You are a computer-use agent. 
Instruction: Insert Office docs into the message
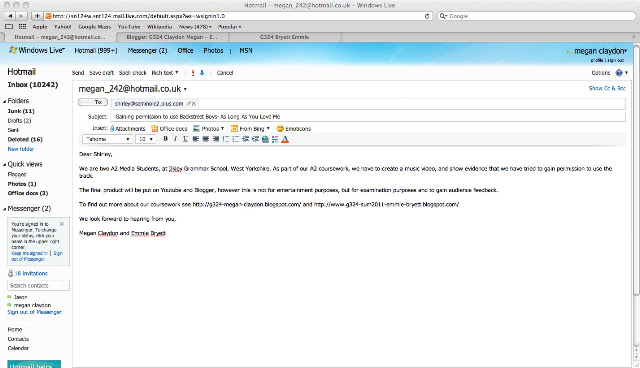[x=169, y=129]
